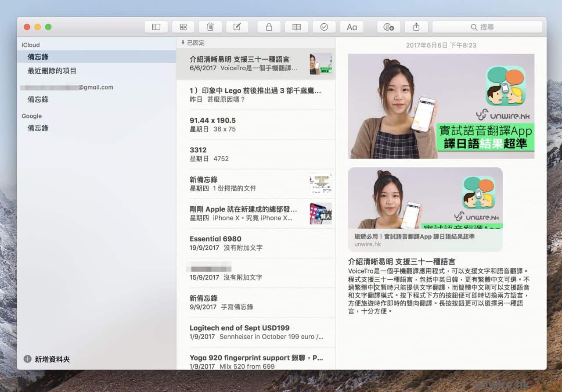Select iCloud 備忘錄 folder in sidebar

click(38, 57)
